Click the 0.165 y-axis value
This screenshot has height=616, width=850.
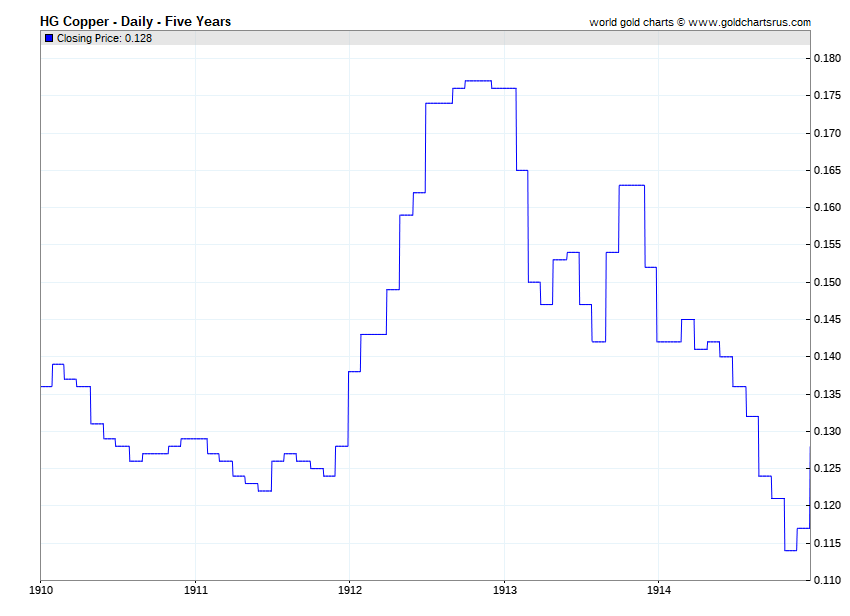tap(827, 170)
